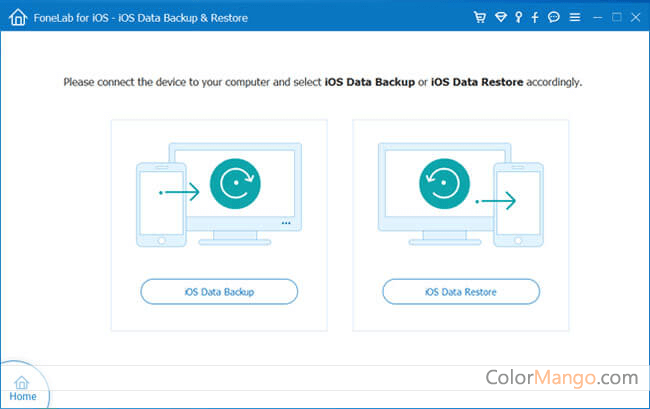Click the iOS Data Backup button

[219, 292]
